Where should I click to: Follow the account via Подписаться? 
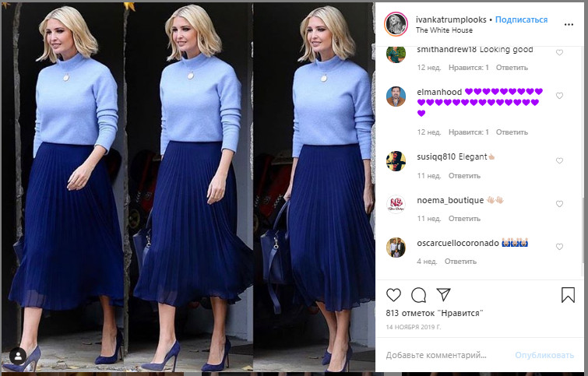point(521,19)
